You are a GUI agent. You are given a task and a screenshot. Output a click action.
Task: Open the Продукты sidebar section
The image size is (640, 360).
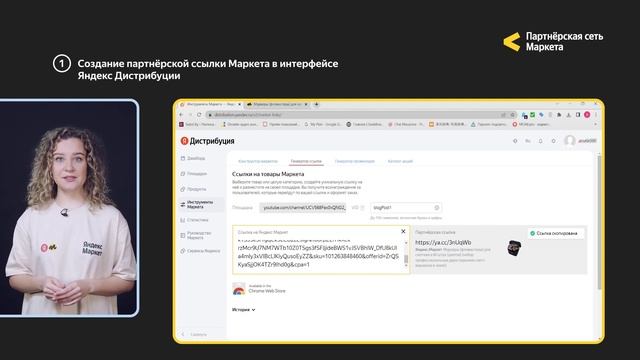pyautogui.click(x=193, y=189)
